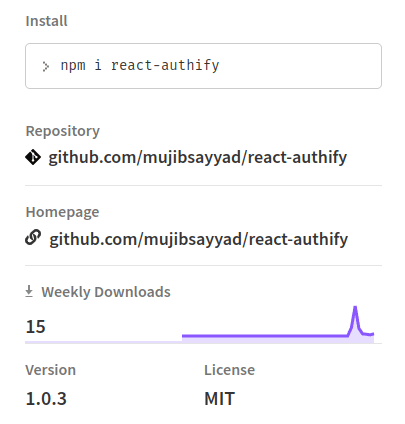Copy the npm i react-authify command text
The height and width of the screenshot is (424, 405).
[140, 65]
